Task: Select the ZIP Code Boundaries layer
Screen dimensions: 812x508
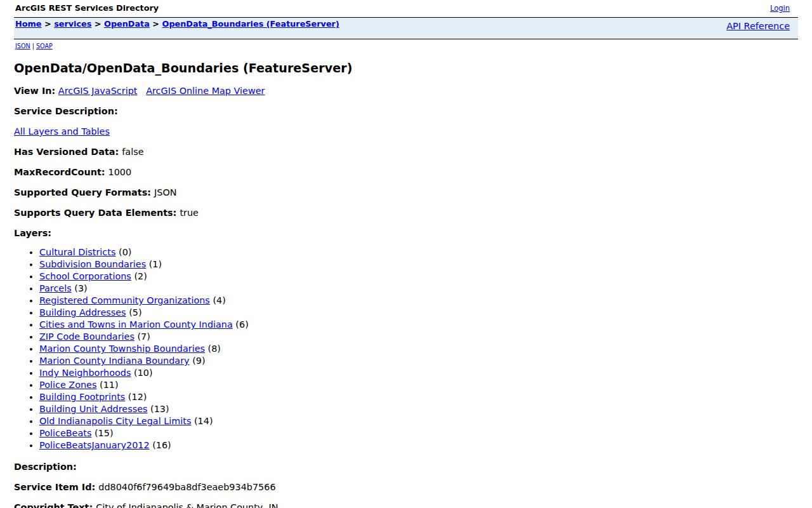Action: tap(87, 337)
